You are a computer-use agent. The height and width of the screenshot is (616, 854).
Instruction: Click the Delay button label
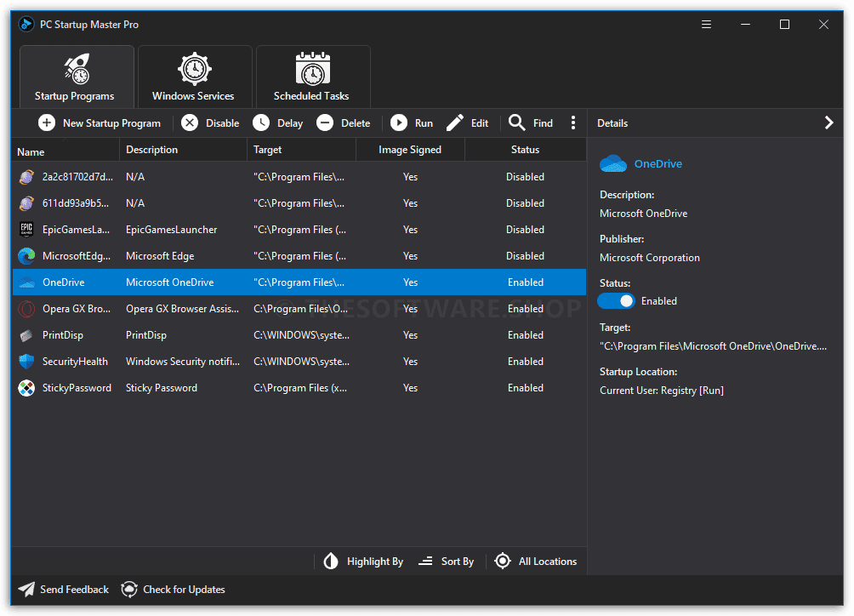coord(290,123)
